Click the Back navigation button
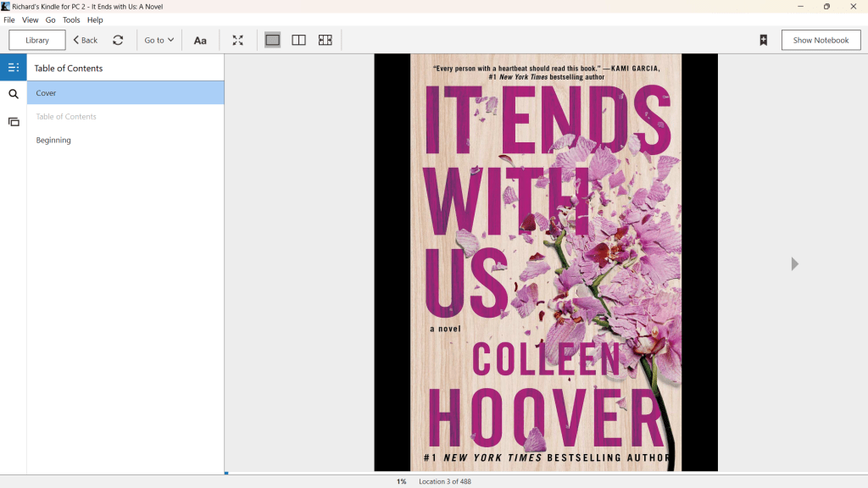The height and width of the screenshot is (488, 868). point(85,40)
